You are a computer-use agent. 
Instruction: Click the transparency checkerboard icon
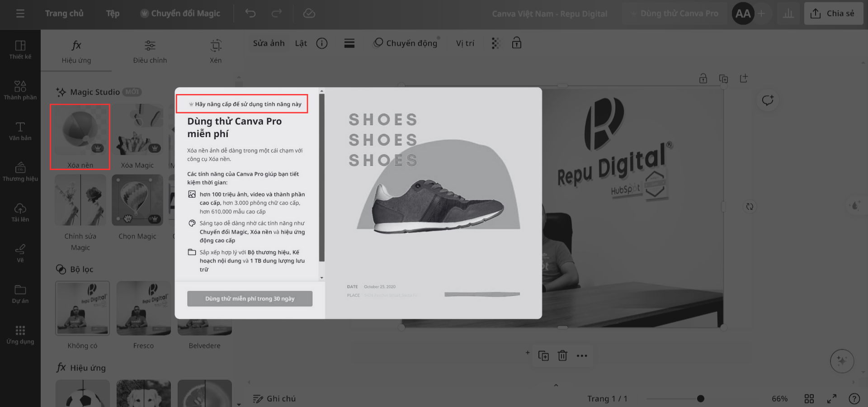pyautogui.click(x=495, y=43)
